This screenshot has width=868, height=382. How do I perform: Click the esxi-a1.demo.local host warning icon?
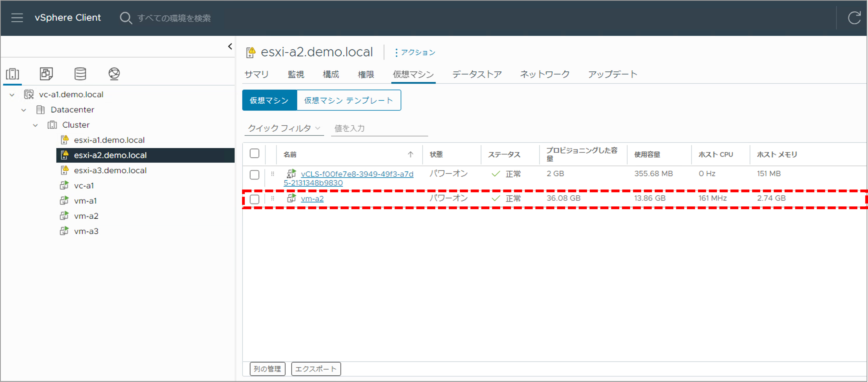[x=64, y=140]
